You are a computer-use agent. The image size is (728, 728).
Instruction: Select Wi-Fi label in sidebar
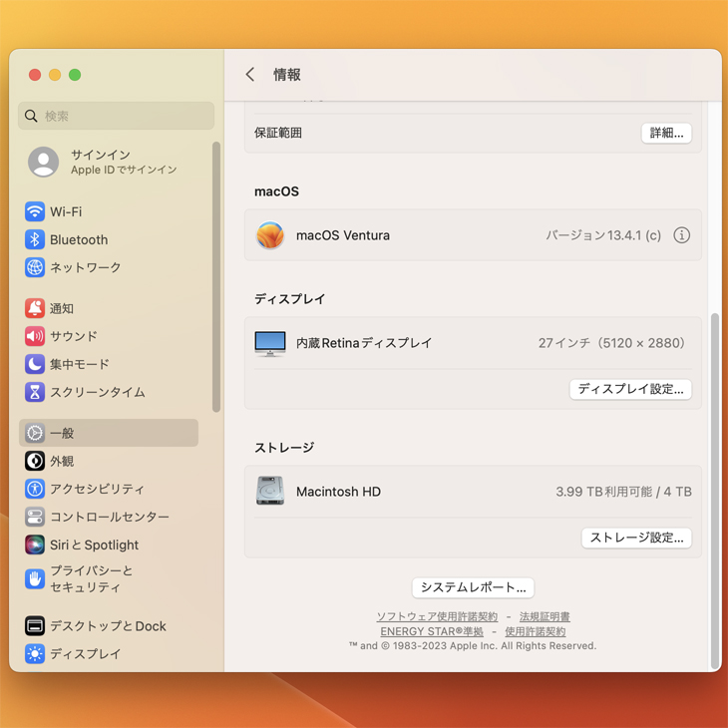66,211
